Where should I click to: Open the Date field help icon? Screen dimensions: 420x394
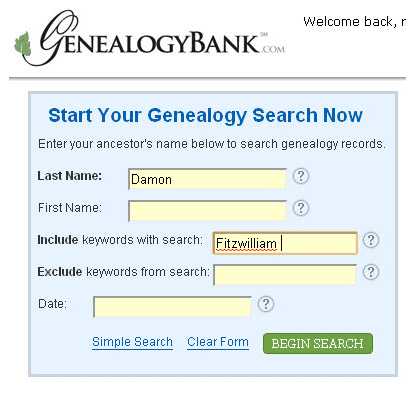(266, 304)
